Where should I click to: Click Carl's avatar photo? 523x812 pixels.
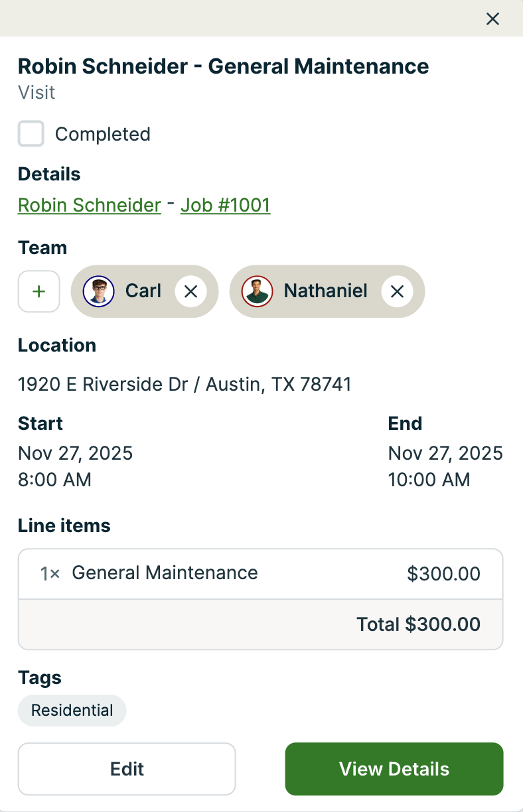point(99,291)
